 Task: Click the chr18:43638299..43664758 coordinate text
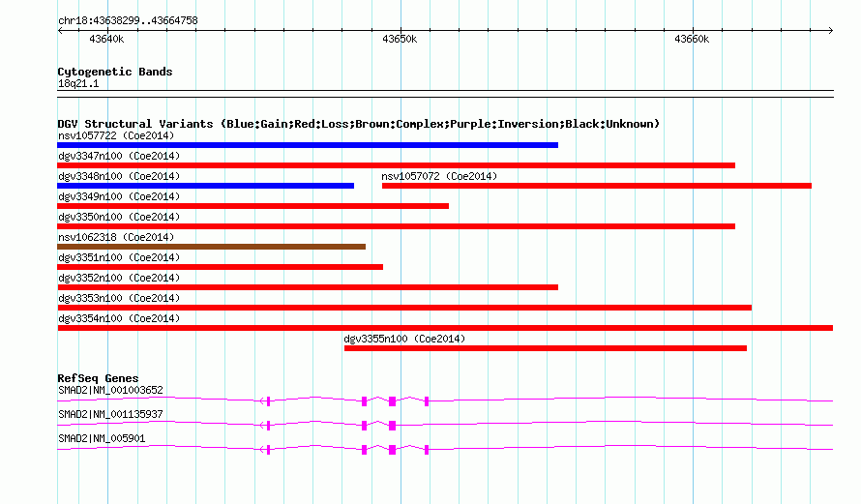(128, 21)
